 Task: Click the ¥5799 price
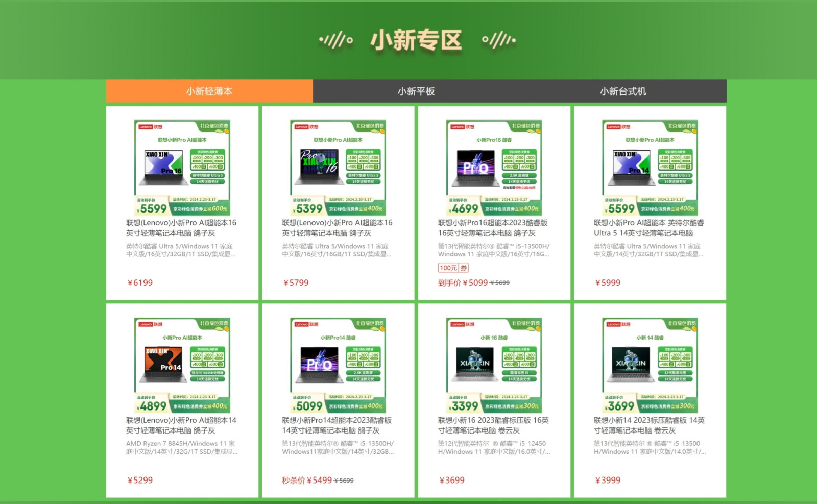[296, 283]
